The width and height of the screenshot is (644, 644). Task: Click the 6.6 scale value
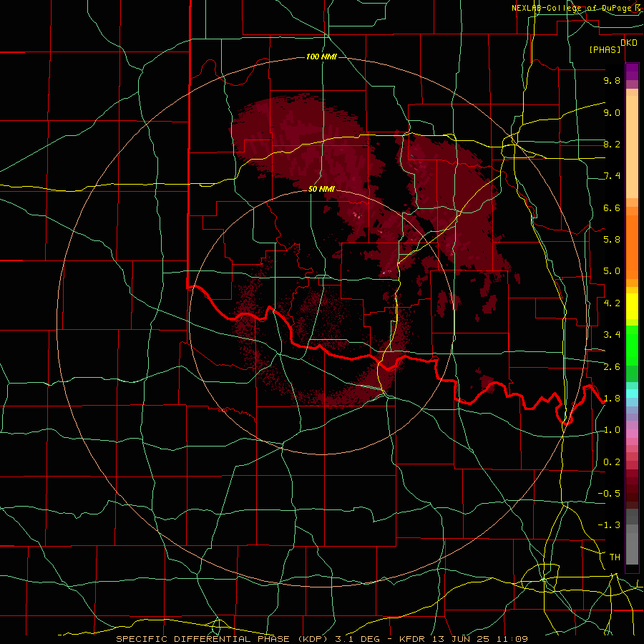point(612,208)
